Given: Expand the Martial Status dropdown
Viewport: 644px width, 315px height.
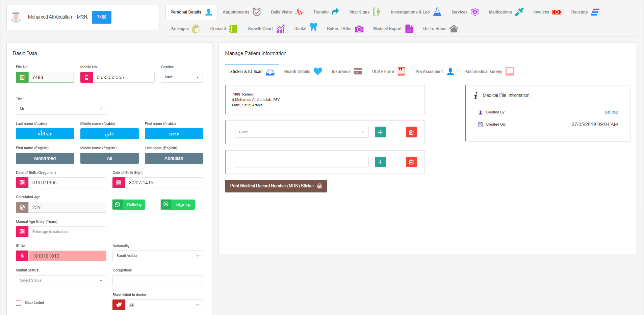Looking at the screenshot, I should point(61,281).
